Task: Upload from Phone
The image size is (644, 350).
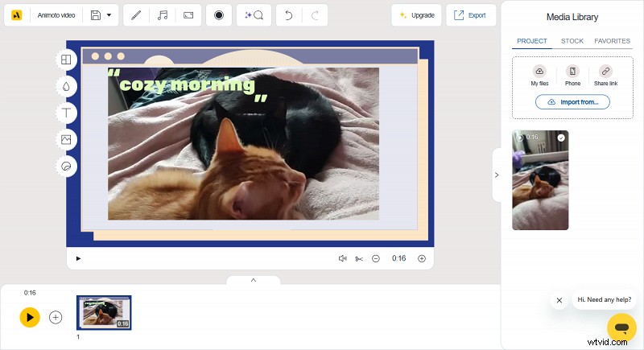Action: [x=572, y=76]
